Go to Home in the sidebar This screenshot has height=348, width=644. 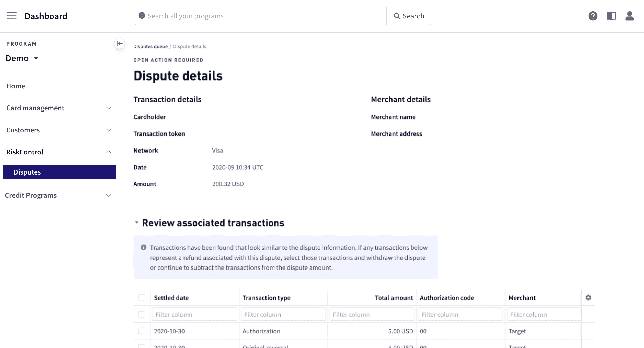tap(16, 86)
